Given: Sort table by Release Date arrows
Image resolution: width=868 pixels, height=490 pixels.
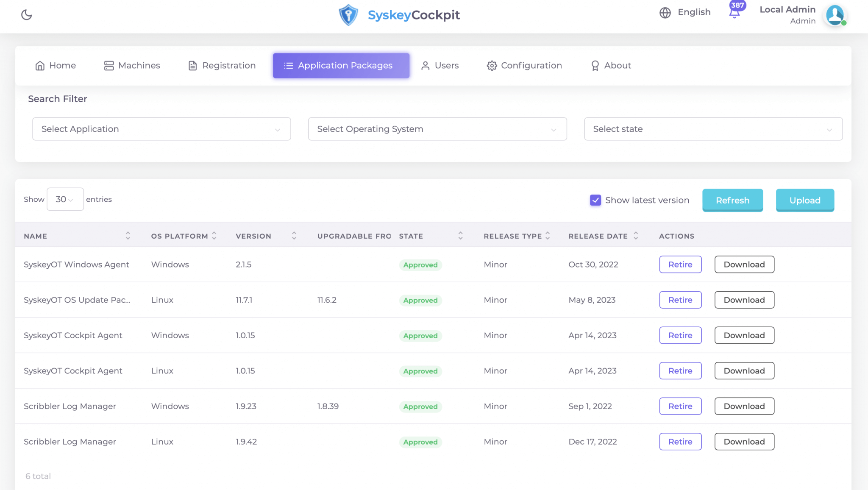Looking at the screenshot, I should point(636,236).
